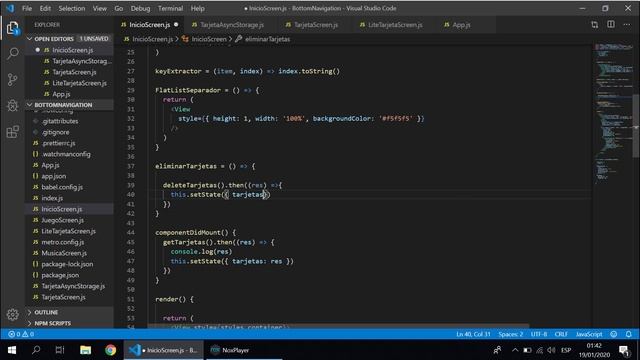
Task: Open the Search view in activity bar
Action: tap(13, 53)
